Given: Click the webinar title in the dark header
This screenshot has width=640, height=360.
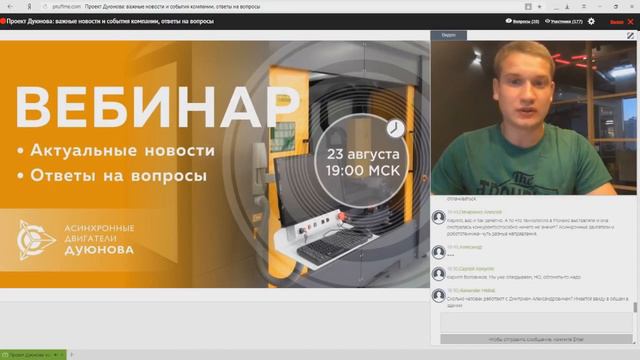Looking at the screenshot, I should [x=110, y=21].
